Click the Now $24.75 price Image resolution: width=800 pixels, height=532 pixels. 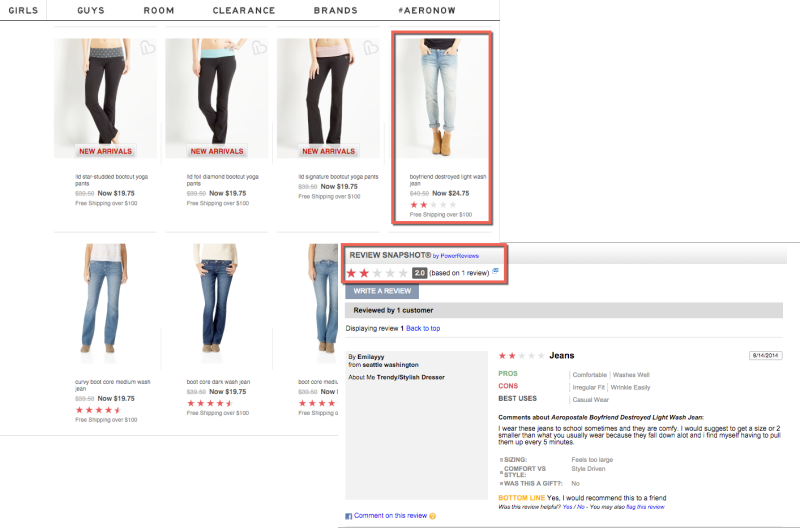pyautogui.click(x=451, y=193)
